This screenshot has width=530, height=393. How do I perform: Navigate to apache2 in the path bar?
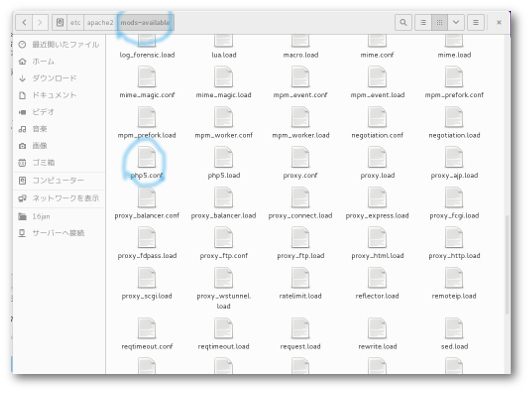[100, 23]
